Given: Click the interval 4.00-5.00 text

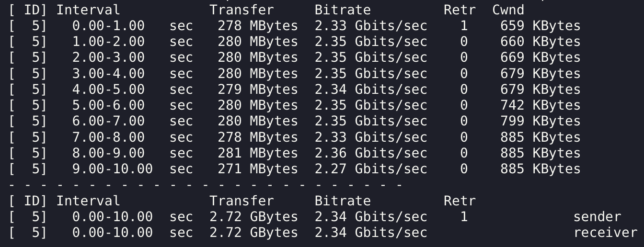Looking at the screenshot, I should 108,90.
